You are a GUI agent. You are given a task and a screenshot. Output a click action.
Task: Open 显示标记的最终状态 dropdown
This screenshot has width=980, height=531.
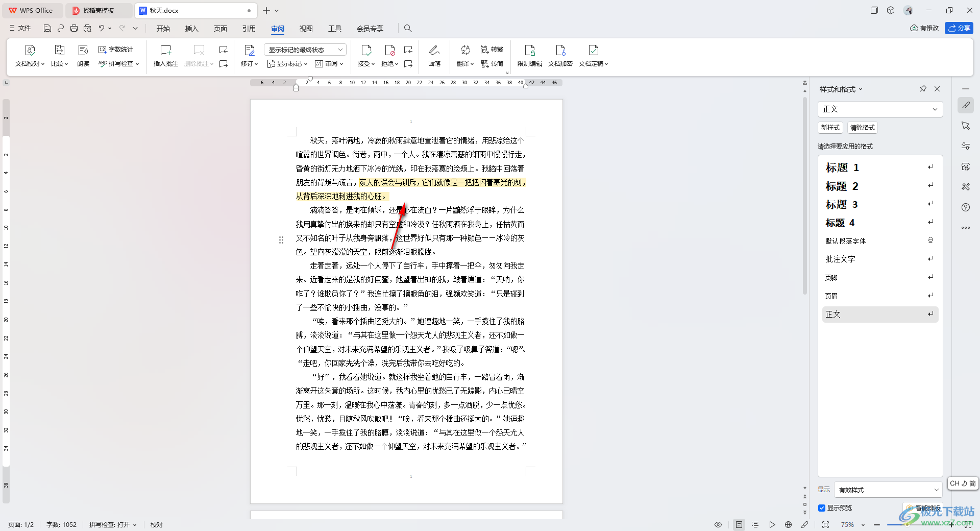(x=305, y=50)
